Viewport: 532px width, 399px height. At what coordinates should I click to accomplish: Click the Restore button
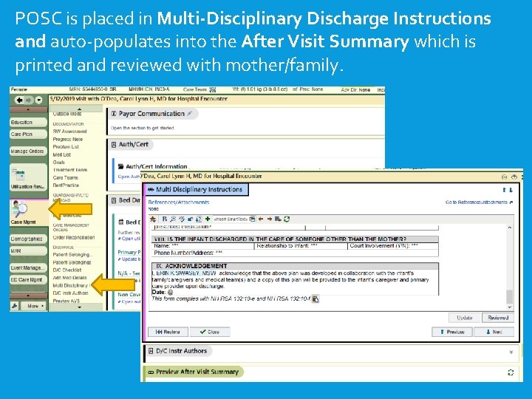(x=168, y=332)
